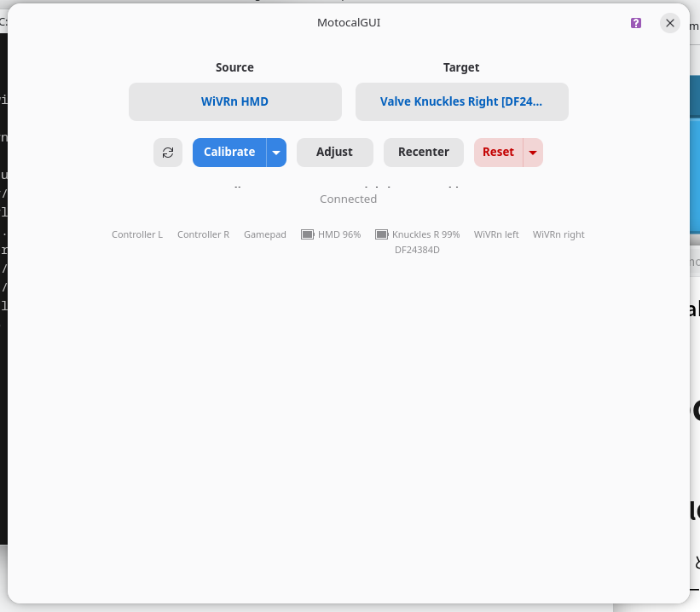Open the purple help icon
This screenshot has height=612, width=700.
636,23
